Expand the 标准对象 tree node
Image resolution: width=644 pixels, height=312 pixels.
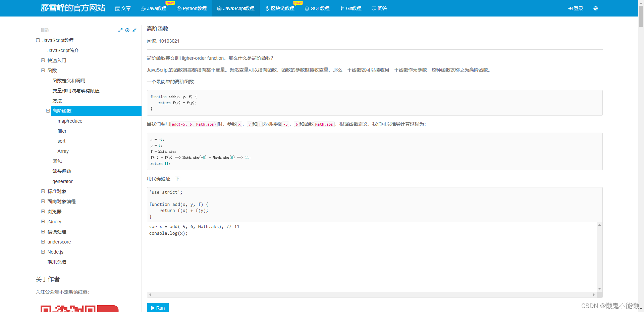[x=43, y=191]
